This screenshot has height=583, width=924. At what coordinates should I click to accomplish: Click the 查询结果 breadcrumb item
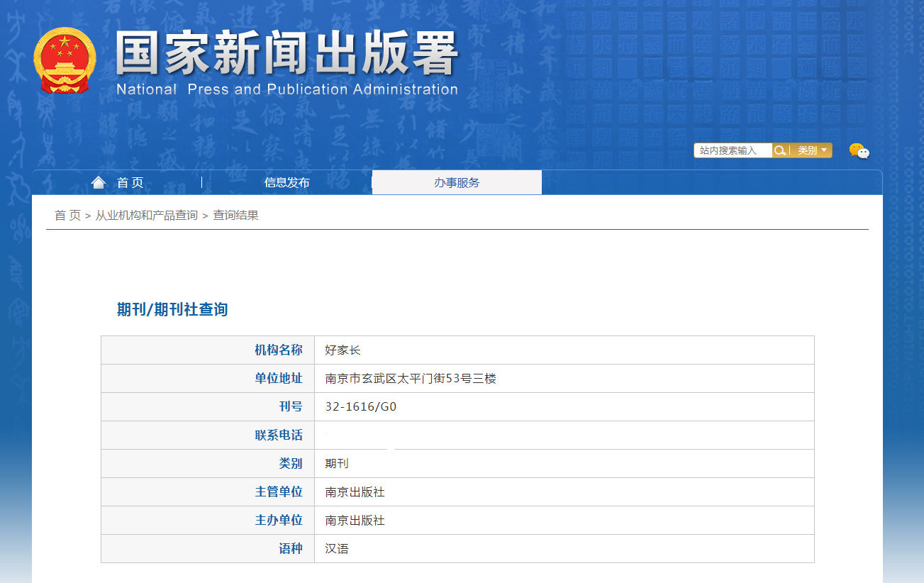(x=235, y=216)
